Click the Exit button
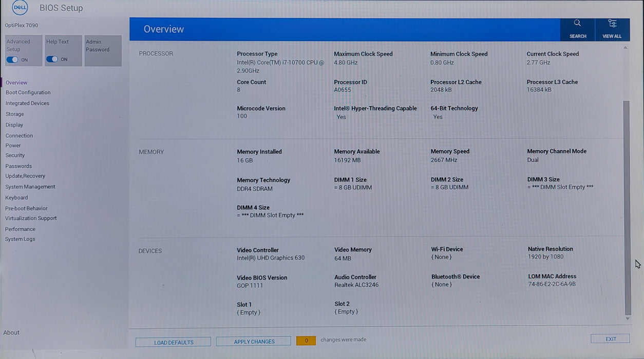This screenshot has width=644, height=359. tap(611, 339)
